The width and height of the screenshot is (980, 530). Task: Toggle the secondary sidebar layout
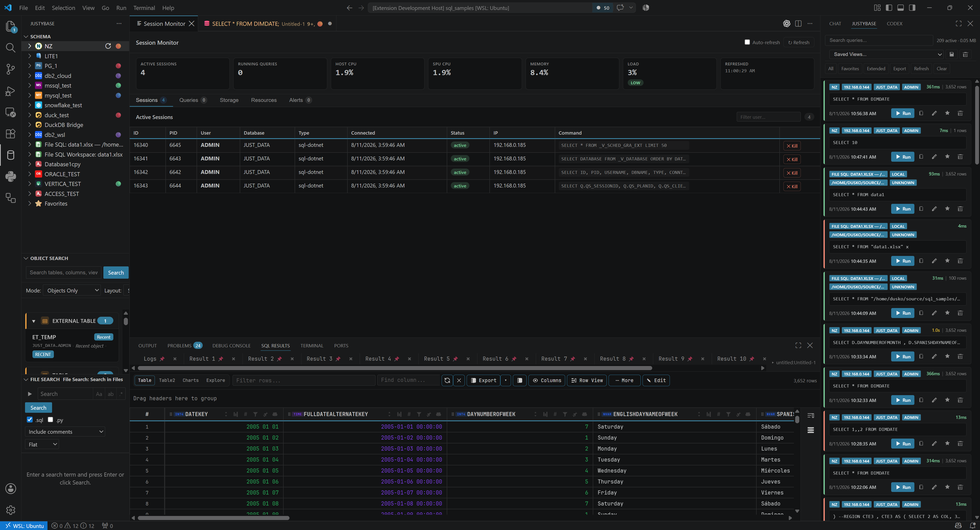coord(912,8)
